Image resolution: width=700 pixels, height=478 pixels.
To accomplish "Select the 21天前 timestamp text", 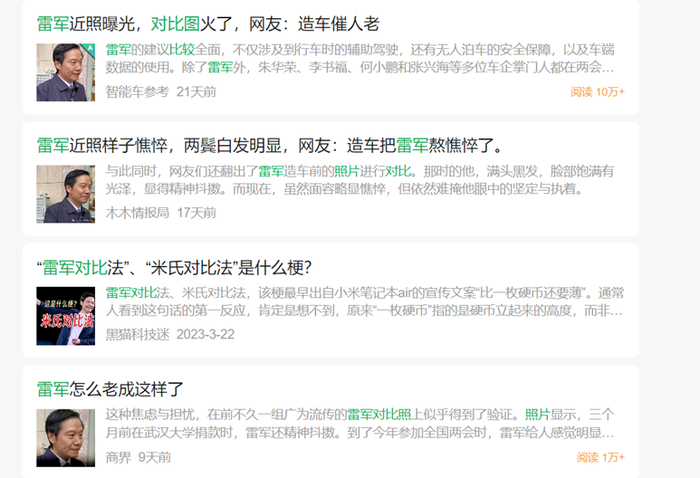I will pos(196,92).
